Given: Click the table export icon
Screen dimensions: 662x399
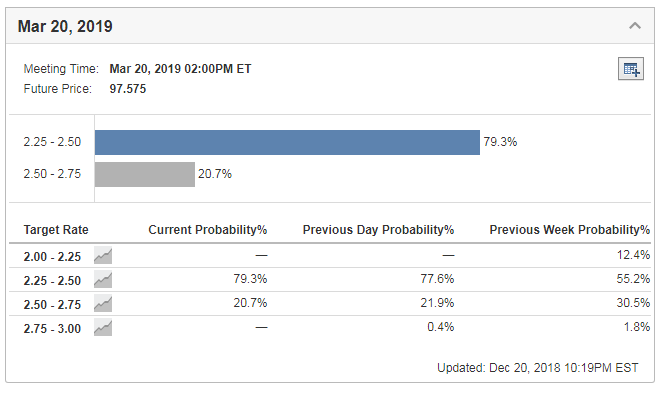Looking at the screenshot, I should pos(631,68).
